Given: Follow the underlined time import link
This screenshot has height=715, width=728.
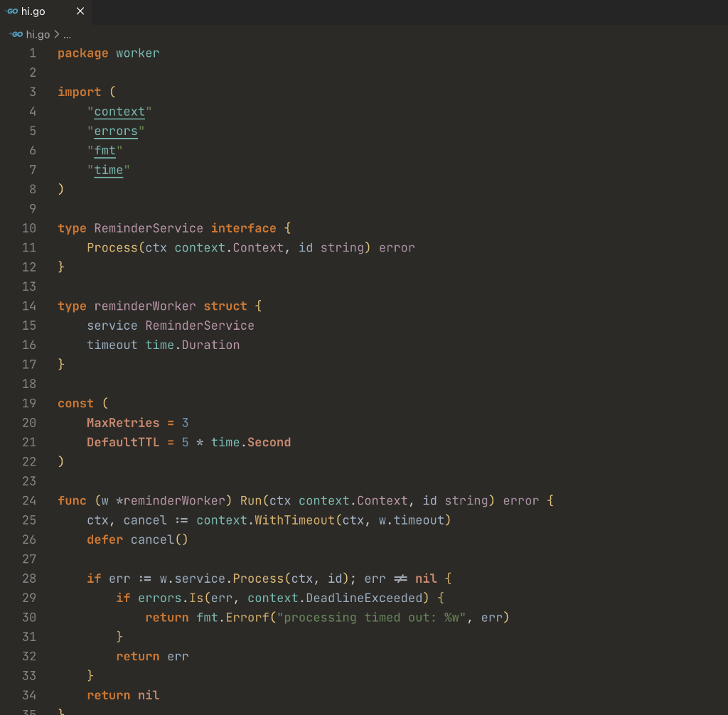Looking at the screenshot, I should (x=108, y=169).
